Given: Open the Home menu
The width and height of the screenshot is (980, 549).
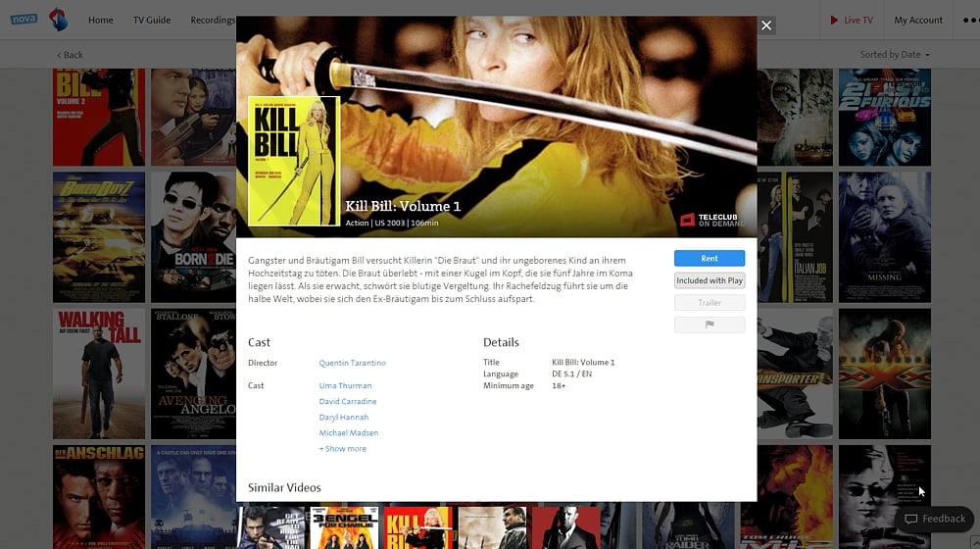Looking at the screenshot, I should (x=101, y=20).
